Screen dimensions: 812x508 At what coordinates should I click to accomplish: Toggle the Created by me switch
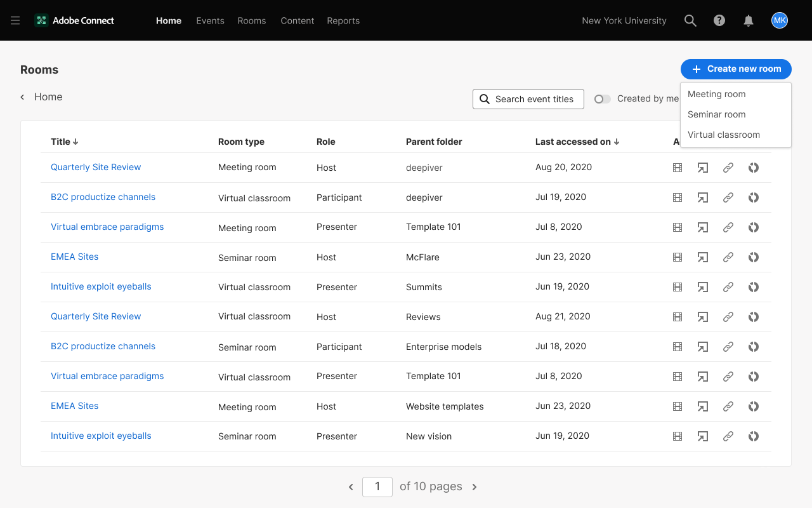tap(602, 99)
